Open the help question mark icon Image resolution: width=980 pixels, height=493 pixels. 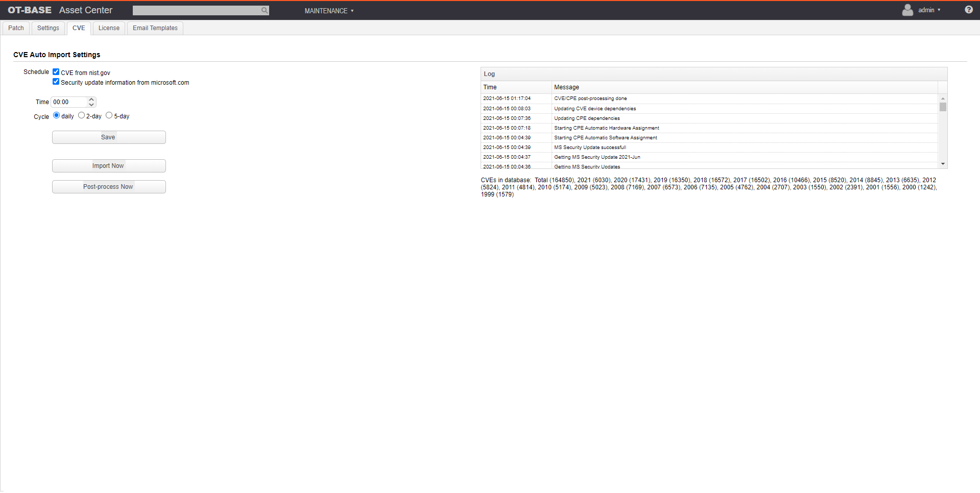point(968,10)
